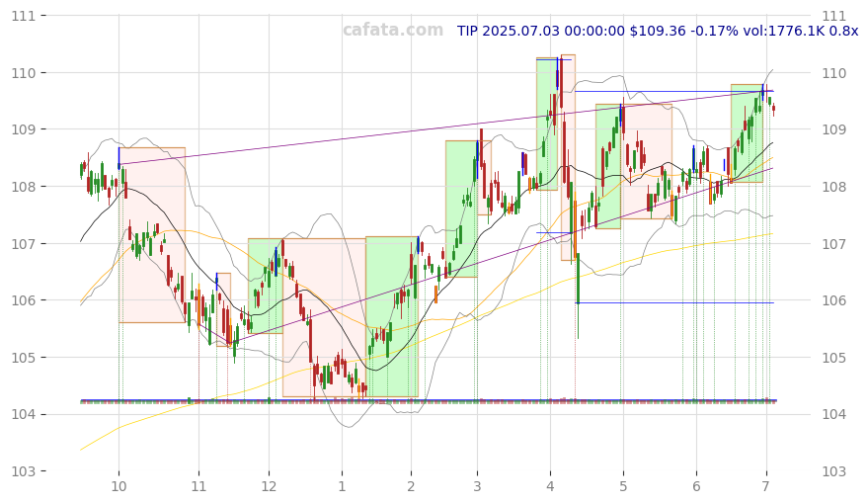Click the $109.36 price in header
The height and width of the screenshot is (504, 868).
(658, 31)
